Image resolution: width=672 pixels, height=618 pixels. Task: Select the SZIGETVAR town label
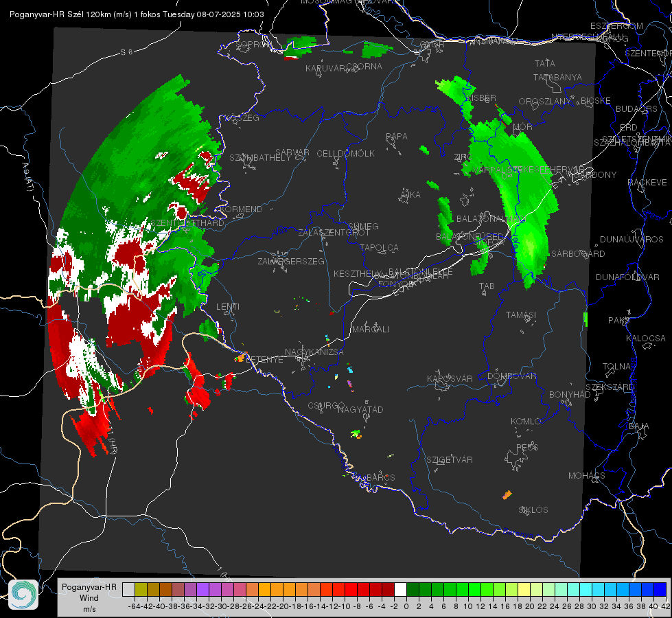coord(450,460)
